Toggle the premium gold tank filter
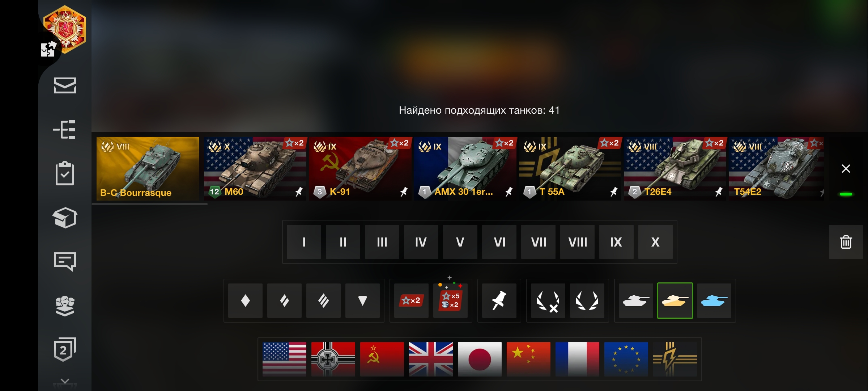Image resolution: width=868 pixels, height=391 pixels. (x=675, y=300)
